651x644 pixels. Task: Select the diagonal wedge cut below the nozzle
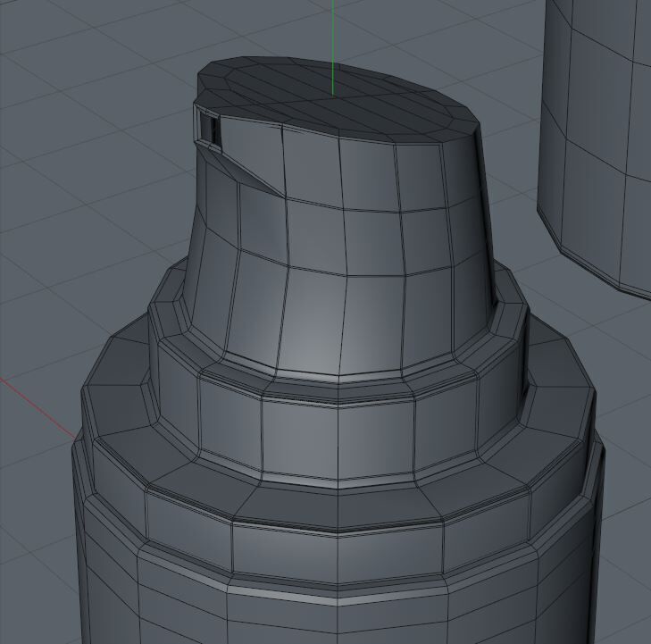[241, 171]
